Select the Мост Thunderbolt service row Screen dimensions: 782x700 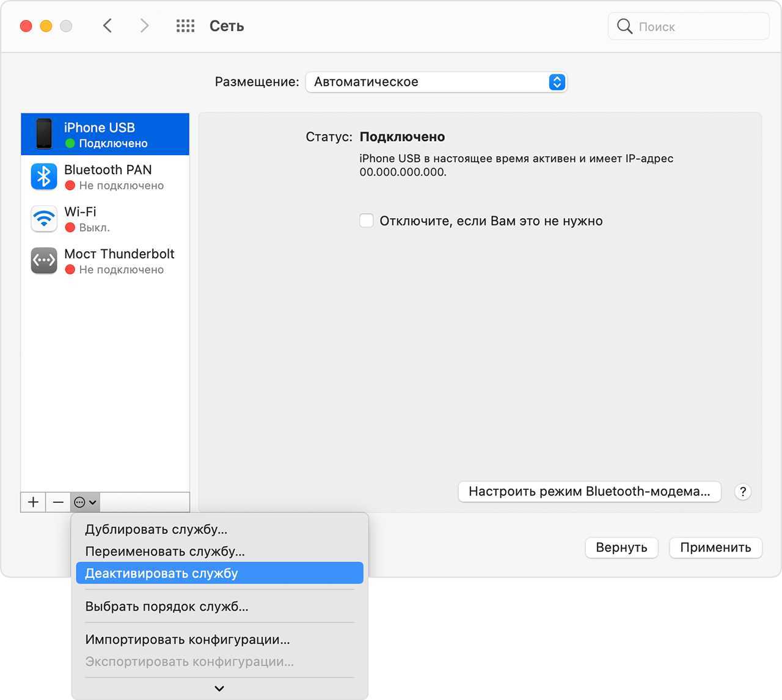(105, 261)
